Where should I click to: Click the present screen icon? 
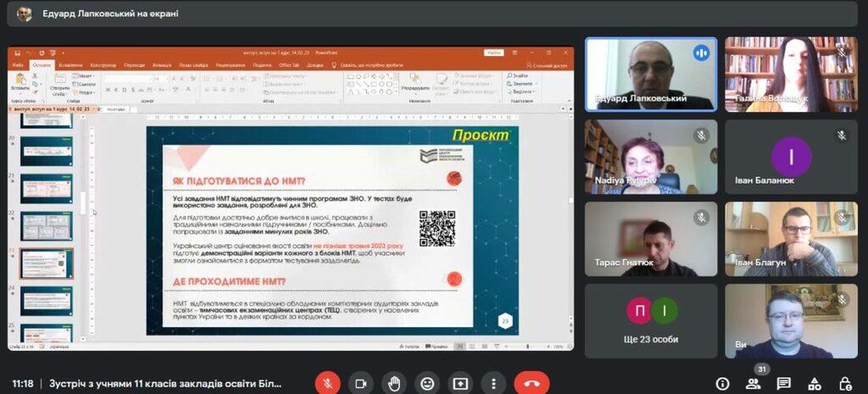pos(459,383)
